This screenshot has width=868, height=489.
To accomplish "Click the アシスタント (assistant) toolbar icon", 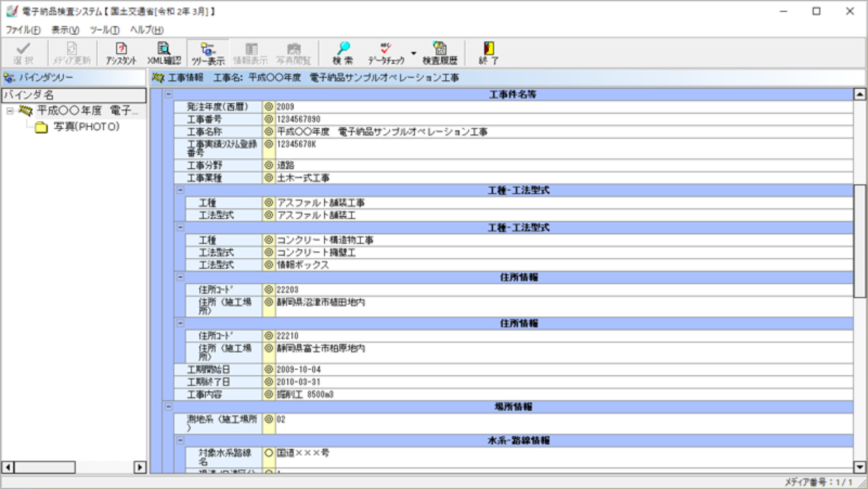I will point(120,52).
